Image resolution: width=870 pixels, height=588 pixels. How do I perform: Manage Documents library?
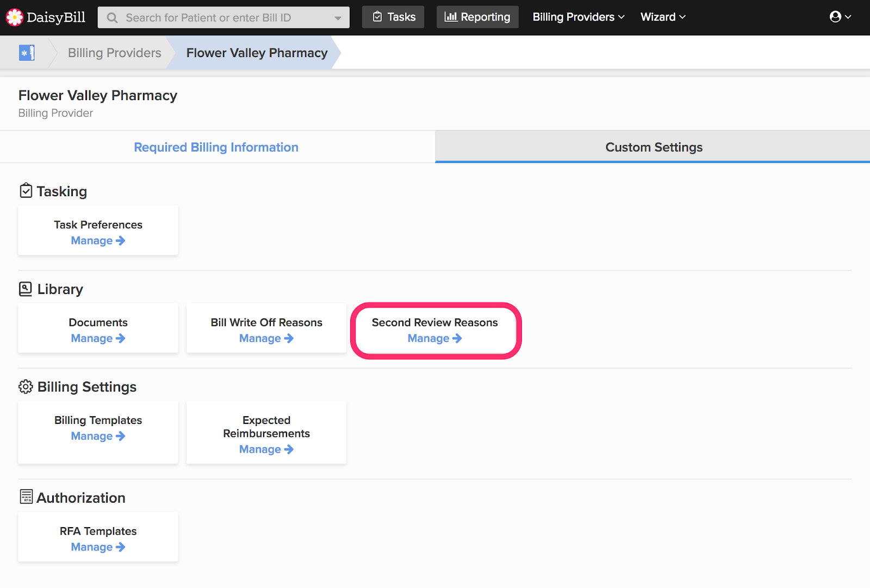point(98,339)
